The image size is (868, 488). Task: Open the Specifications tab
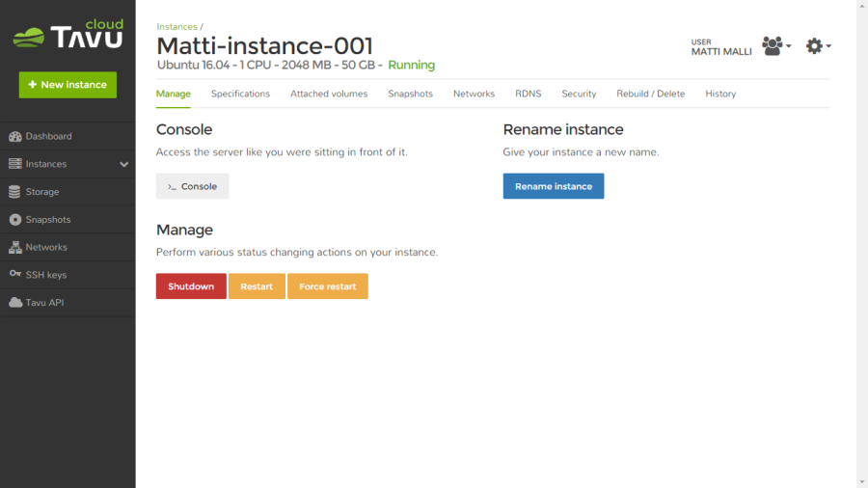240,95
